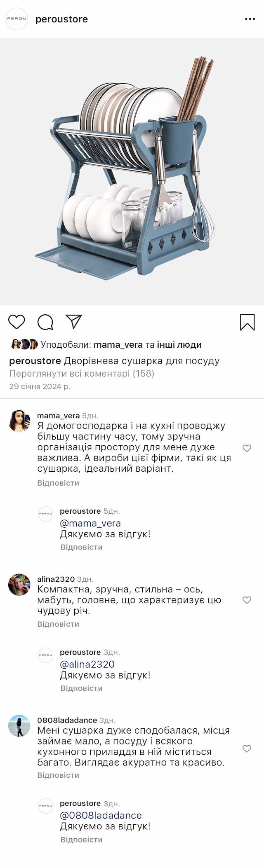Share post via paper plane icon

point(74,322)
